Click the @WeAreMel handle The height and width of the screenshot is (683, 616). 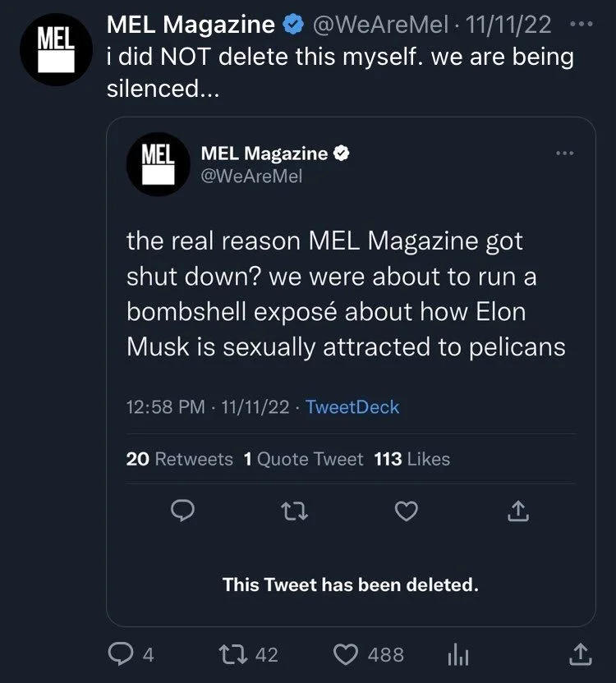(380, 24)
